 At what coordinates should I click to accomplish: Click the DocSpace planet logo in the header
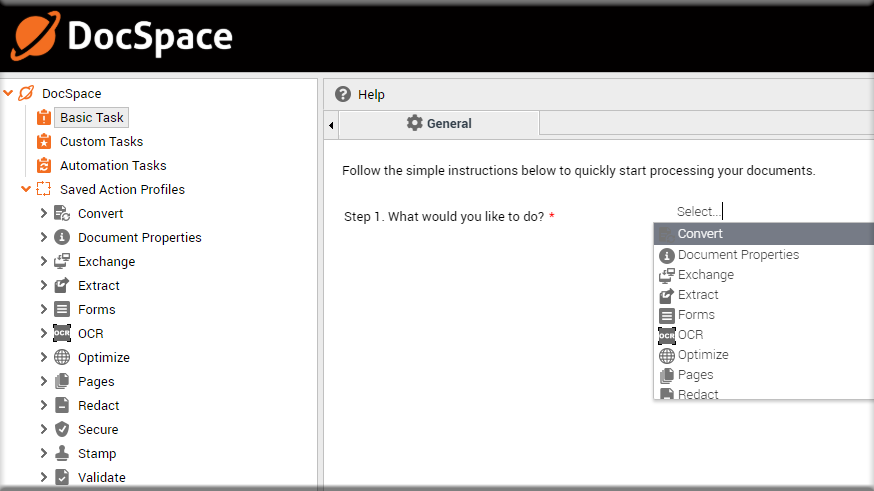click(x=36, y=36)
